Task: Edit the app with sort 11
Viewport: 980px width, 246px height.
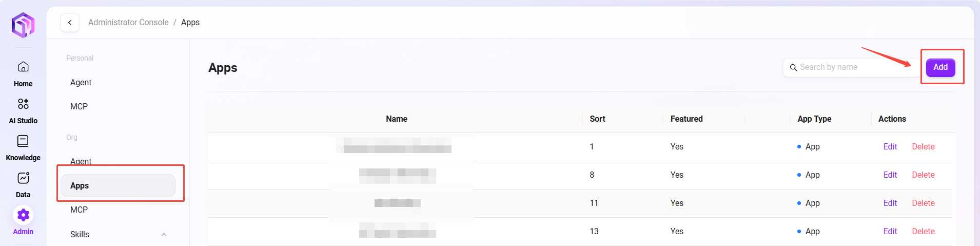Action: point(890,203)
